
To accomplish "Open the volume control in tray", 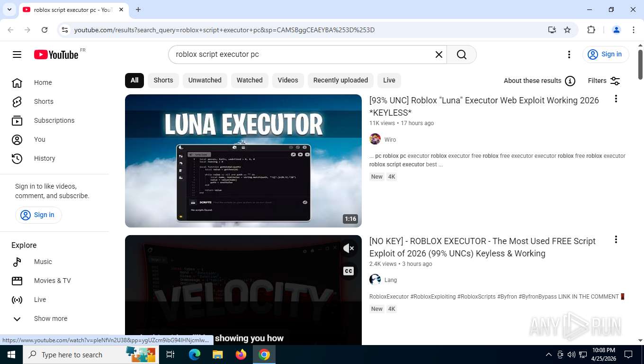I will tap(571, 355).
